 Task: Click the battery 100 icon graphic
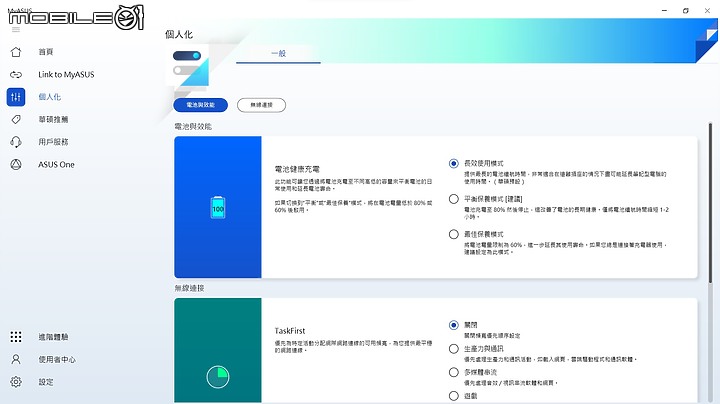(218, 208)
